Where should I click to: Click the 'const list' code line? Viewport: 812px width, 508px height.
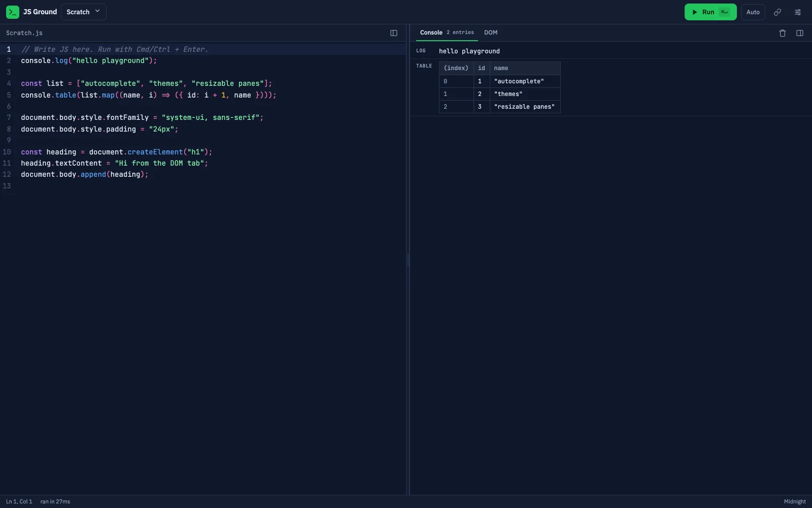point(147,83)
